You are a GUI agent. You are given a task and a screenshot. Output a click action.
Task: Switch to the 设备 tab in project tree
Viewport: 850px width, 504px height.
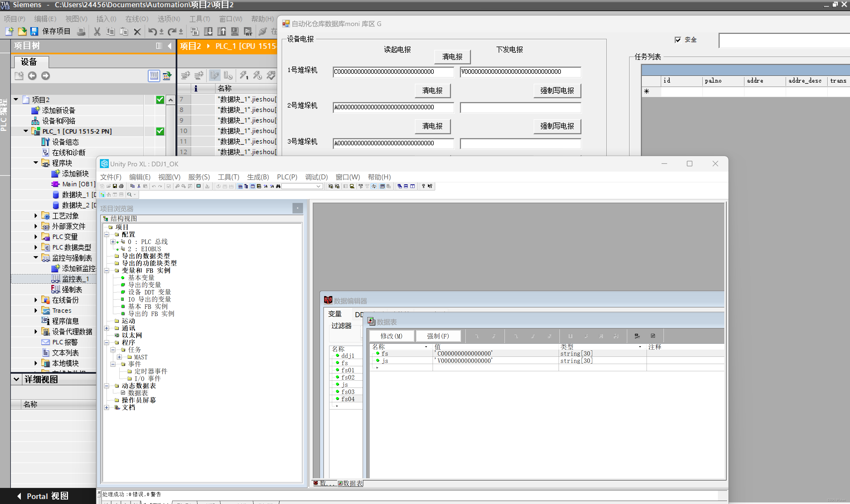[x=30, y=62]
